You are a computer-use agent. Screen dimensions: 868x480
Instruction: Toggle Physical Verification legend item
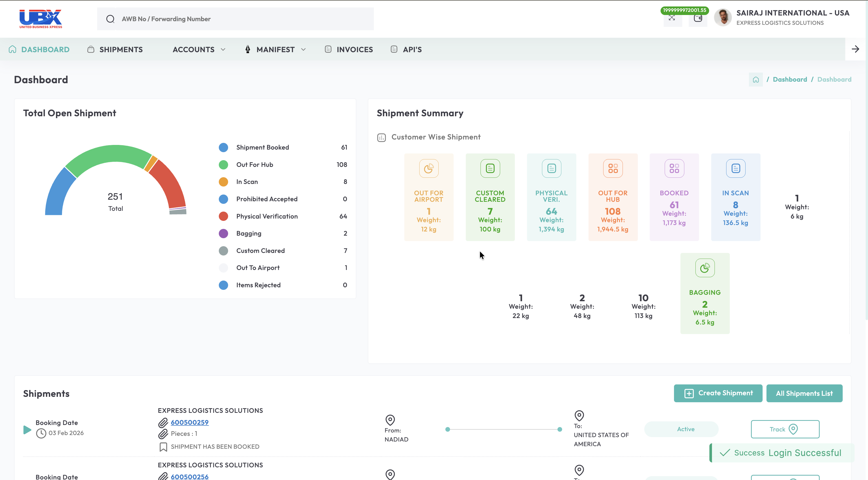[267, 216]
